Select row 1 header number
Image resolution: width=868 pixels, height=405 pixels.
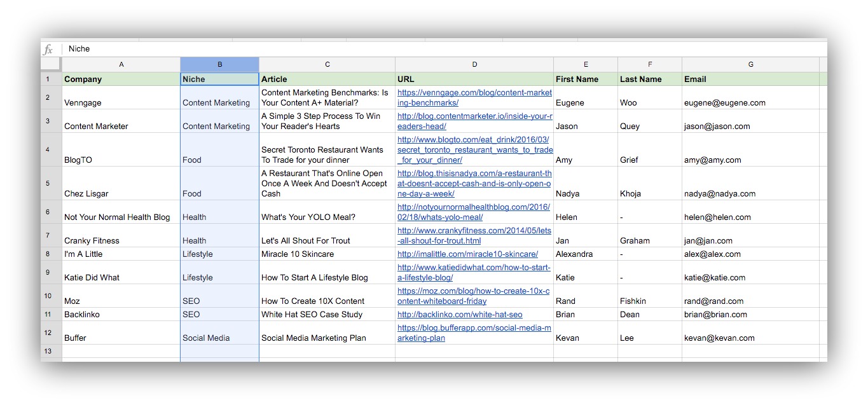[x=52, y=79]
